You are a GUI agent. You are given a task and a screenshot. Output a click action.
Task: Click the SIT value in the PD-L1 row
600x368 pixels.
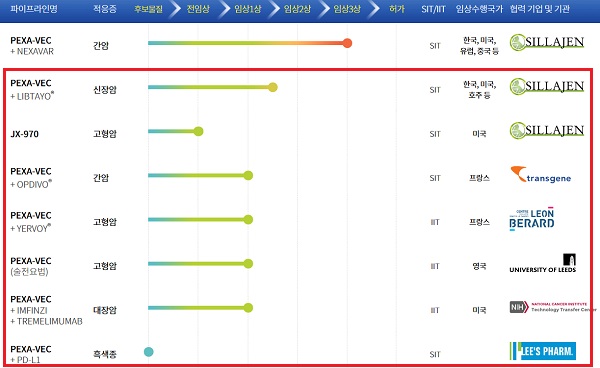435,354
